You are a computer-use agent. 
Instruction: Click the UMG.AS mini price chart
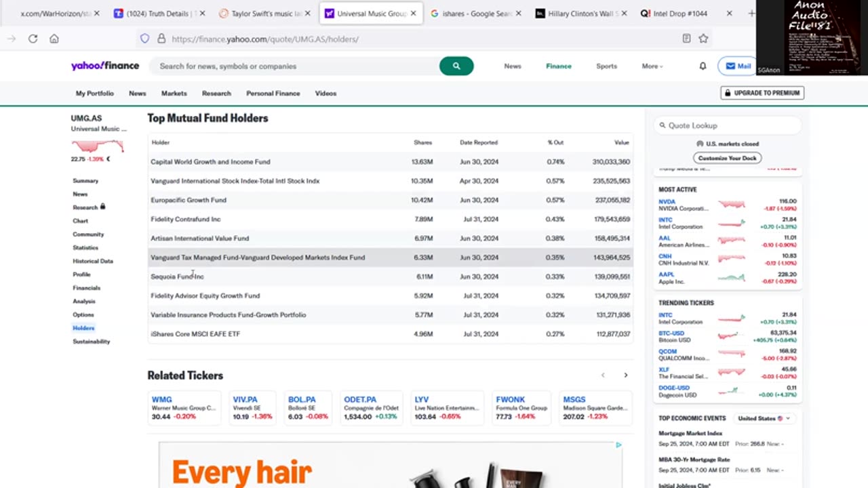(x=98, y=146)
